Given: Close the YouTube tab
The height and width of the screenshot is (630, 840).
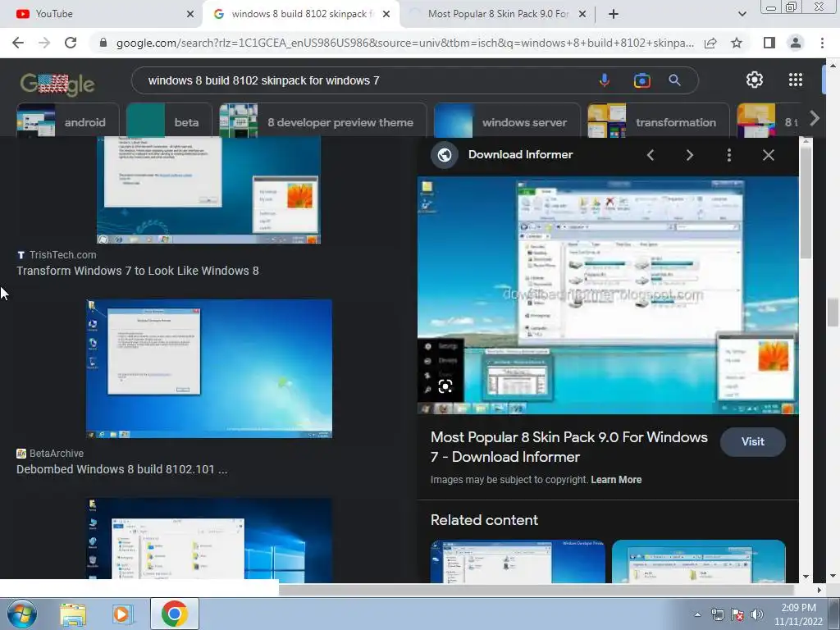Looking at the screenshot, I should [190, 14].
